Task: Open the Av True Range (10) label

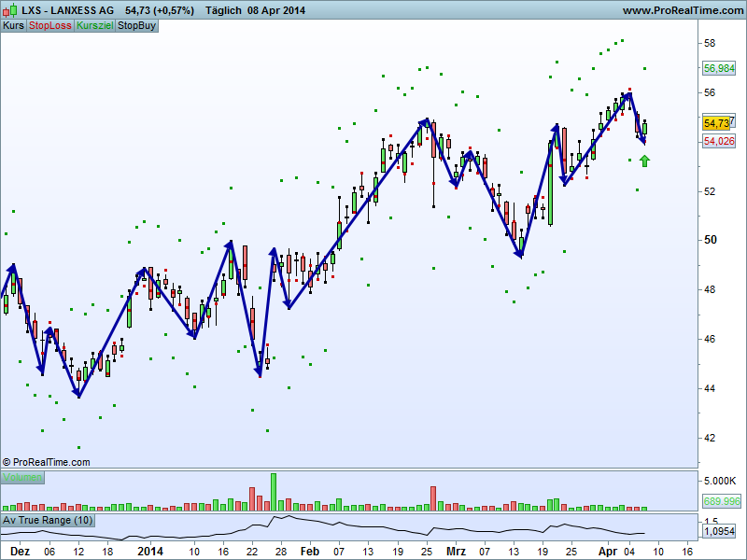Action: pos(48,520)
